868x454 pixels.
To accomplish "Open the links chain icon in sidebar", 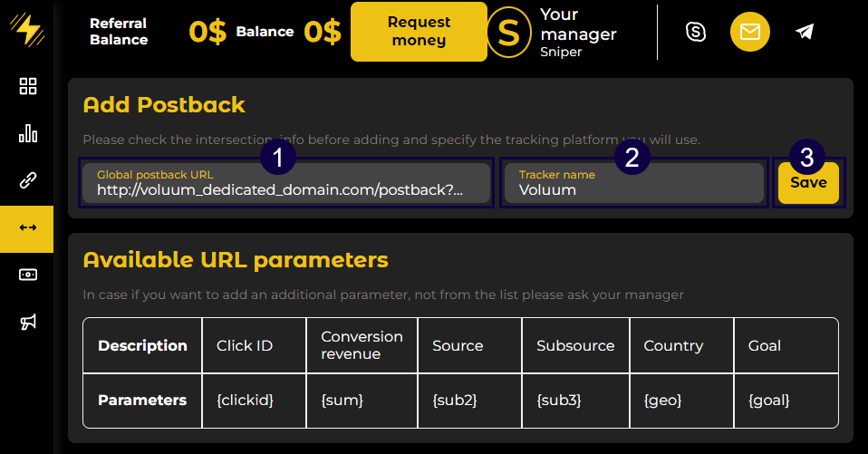I will click(x=28, y=180).
